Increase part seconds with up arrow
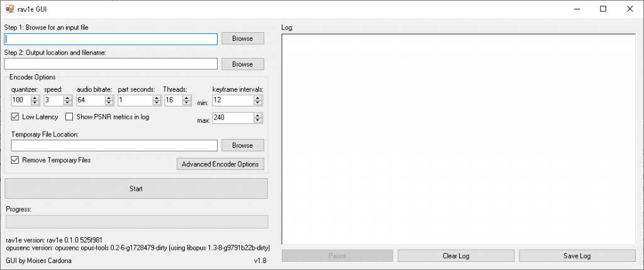The image size is (644, 270). [x=157, y=98]
